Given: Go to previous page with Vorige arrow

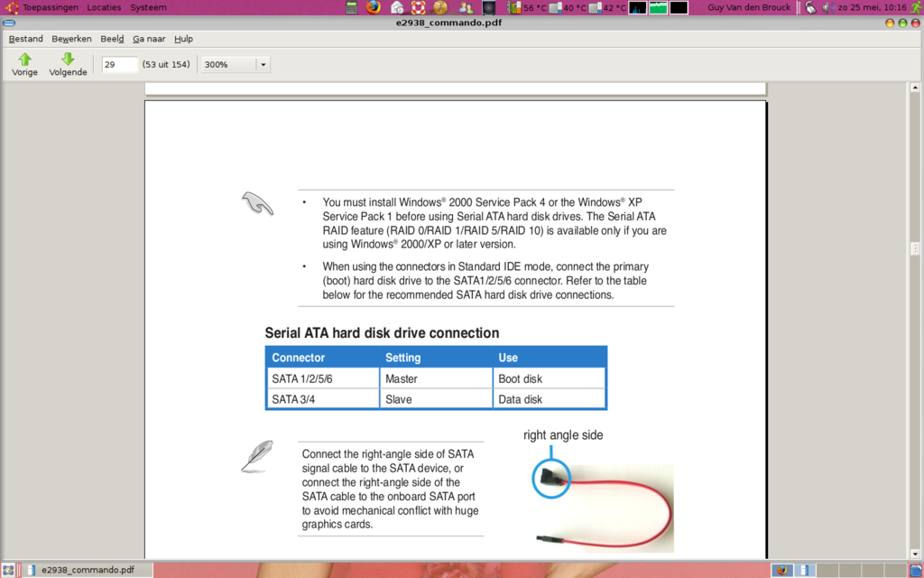Looking at the screenshot, I should coord(24,63).
